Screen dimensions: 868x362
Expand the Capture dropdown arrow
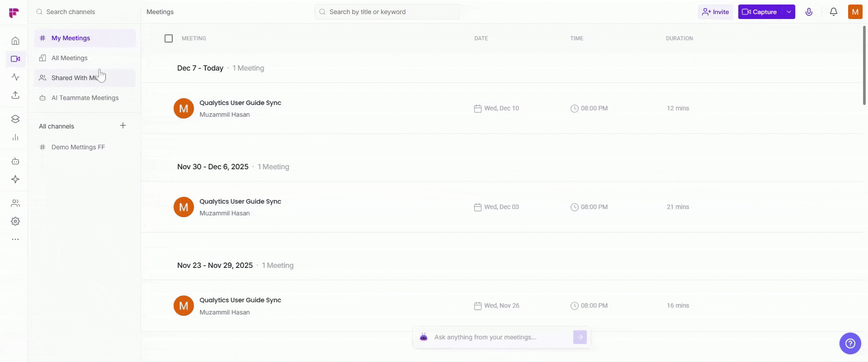(788, 12)
